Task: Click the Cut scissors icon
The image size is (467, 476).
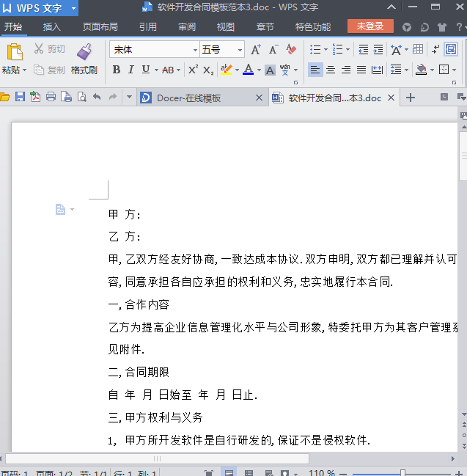Action: point(39,48)
